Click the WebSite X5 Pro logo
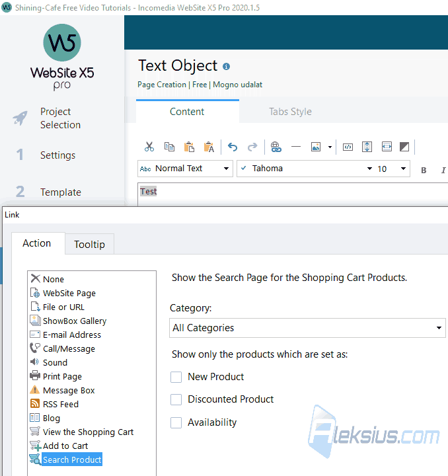Image resolution: width=448 pixels, height=476 pixels. 62,58
